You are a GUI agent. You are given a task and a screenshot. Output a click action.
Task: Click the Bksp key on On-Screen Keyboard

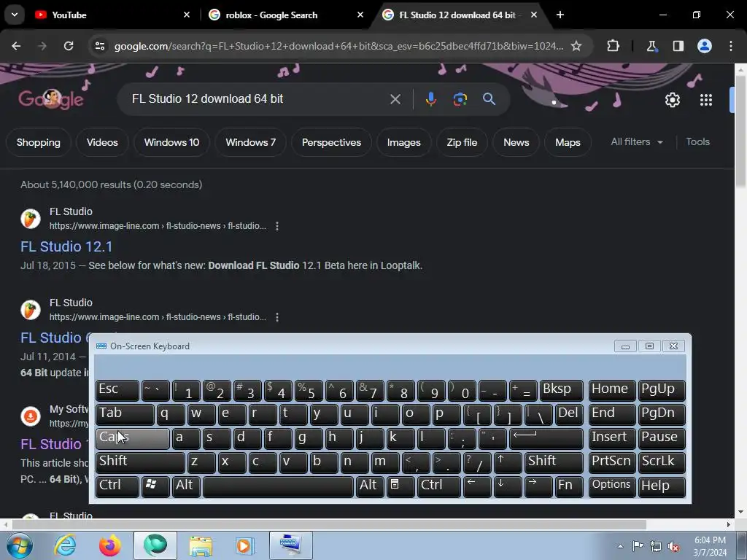562,391
